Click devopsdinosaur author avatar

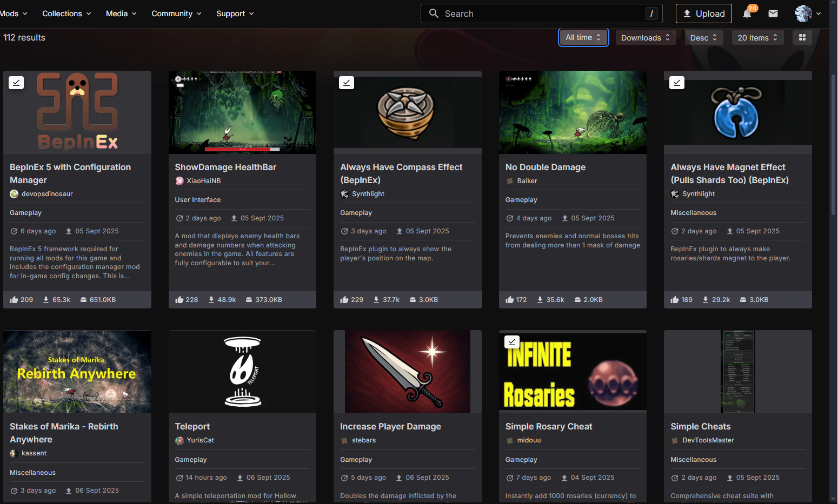[14, 194]
